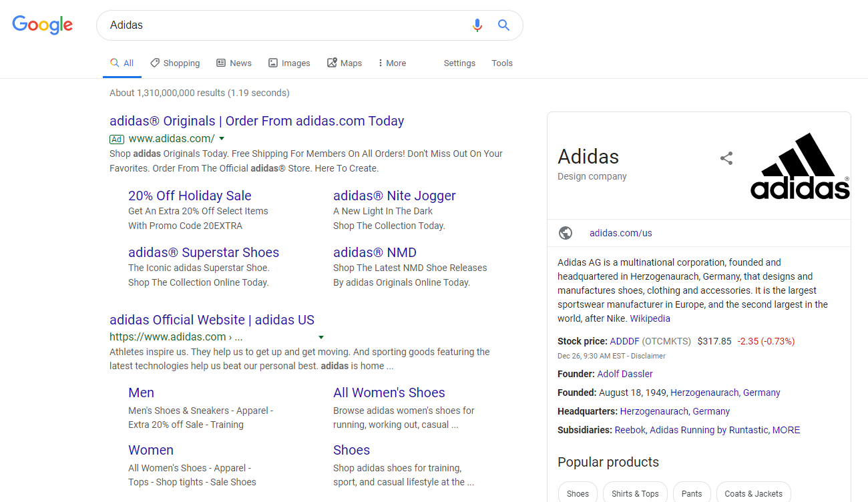Open the share icon in the Adidas panel
868x502 pixels.
(x=726, y=158)
